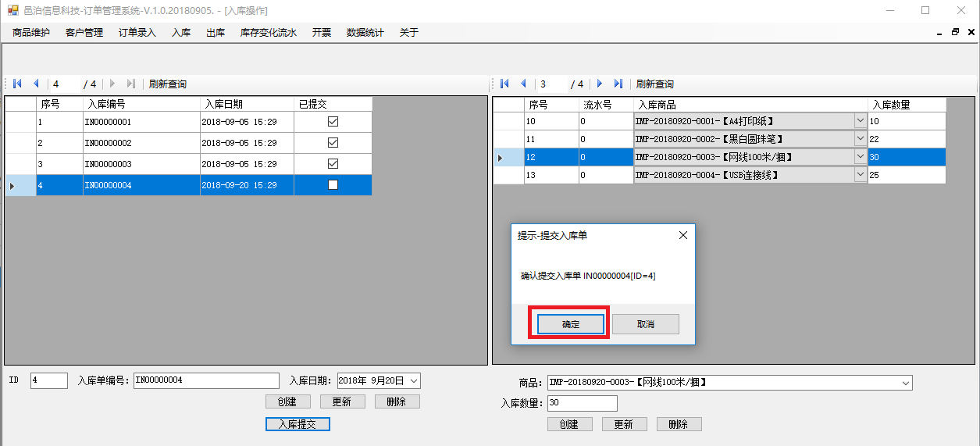Close the submit confirmation dialog with X
The height and width of the screenshot is (446, 980).
[682, 235]
